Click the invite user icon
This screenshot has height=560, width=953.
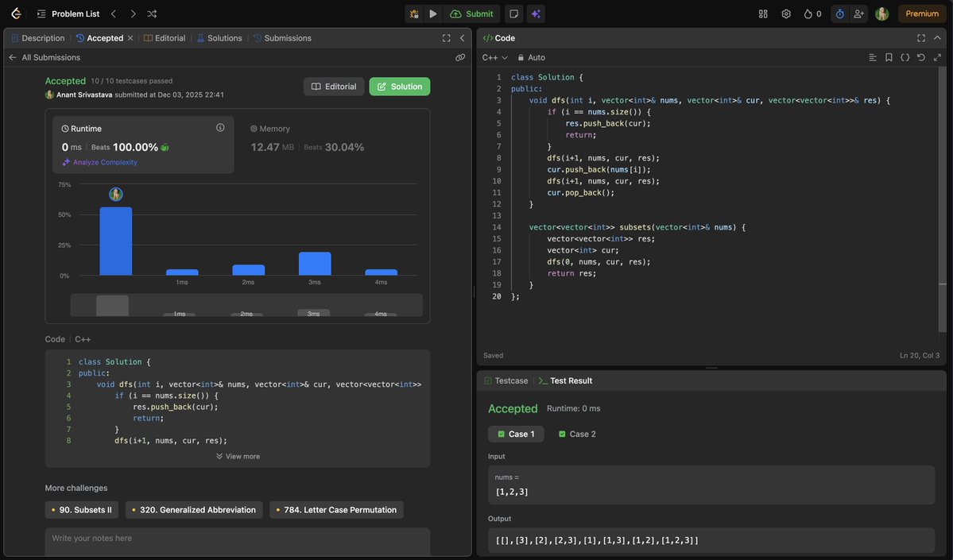(858, 14)
